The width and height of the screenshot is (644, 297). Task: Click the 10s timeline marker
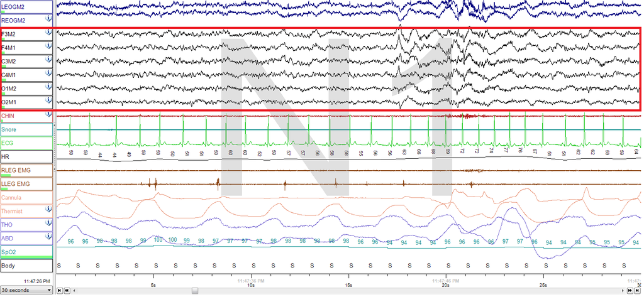click(251, 285)
